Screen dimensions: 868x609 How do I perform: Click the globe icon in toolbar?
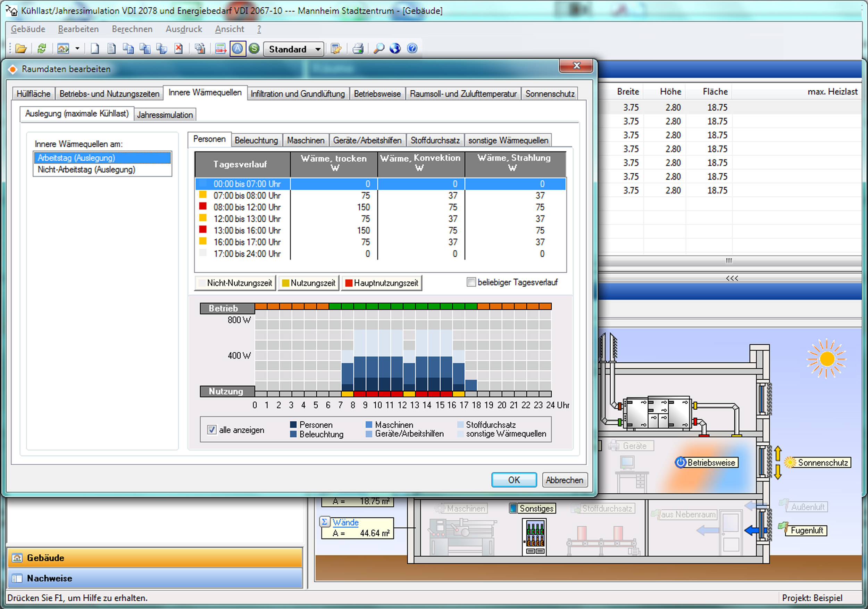[x=395, y=49]
